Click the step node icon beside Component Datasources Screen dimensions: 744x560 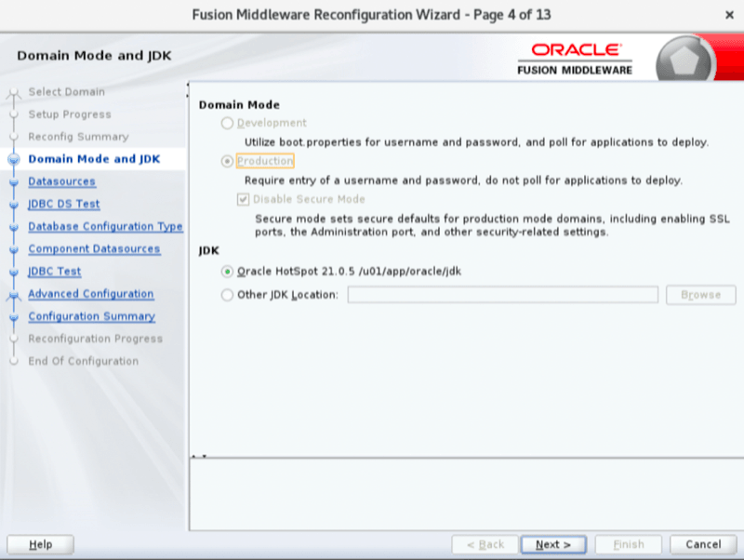pos(14,249)
